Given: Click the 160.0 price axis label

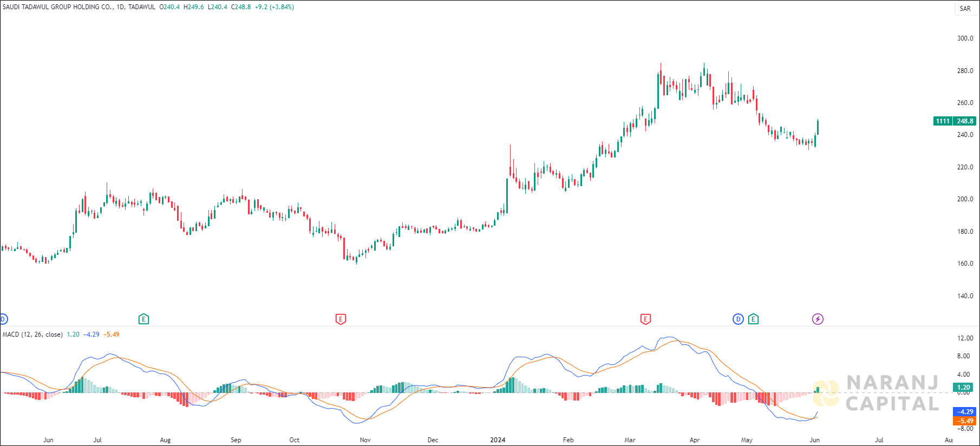Looking at the screenshot, I should (965, 264).
